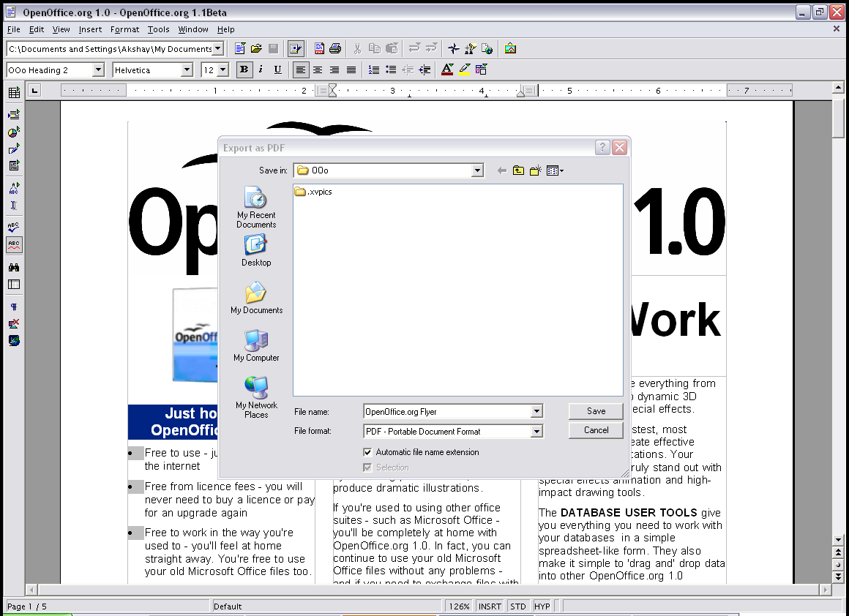The height and width of the screenshot is (616, 849).
Task: Click the Spellcheck icon in left toolbar
Action: (14, 228)
